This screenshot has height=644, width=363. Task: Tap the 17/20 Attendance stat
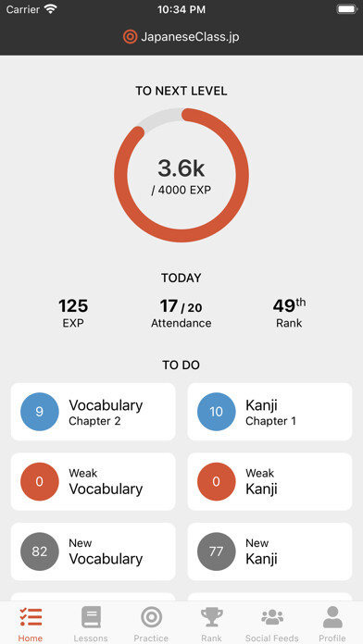[x=181, y=314]
